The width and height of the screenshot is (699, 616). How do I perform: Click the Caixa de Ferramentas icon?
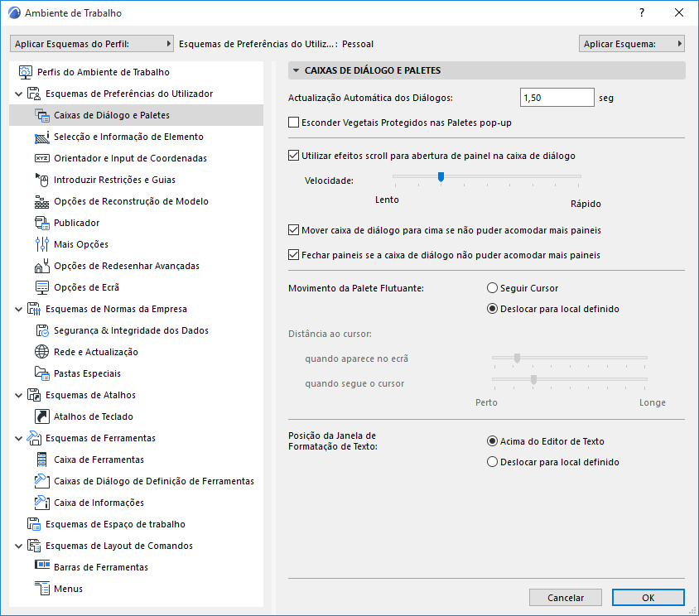click(x=42, y=460)
